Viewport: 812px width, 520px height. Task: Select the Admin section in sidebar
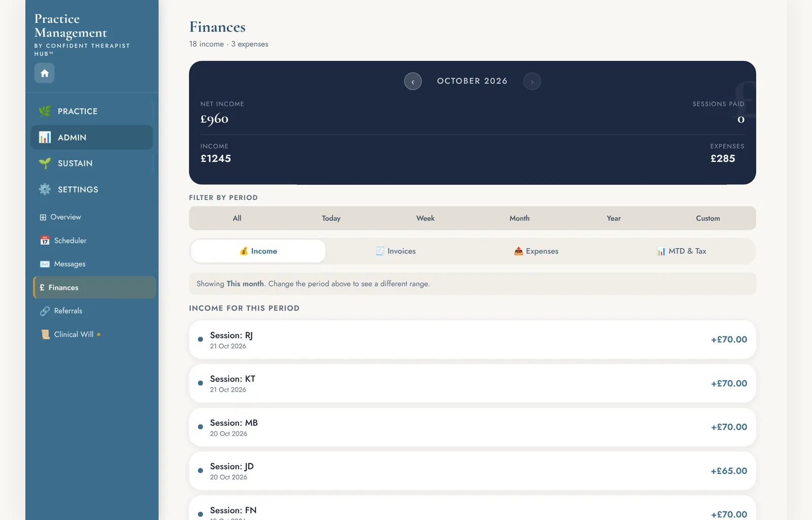point(91,137)
